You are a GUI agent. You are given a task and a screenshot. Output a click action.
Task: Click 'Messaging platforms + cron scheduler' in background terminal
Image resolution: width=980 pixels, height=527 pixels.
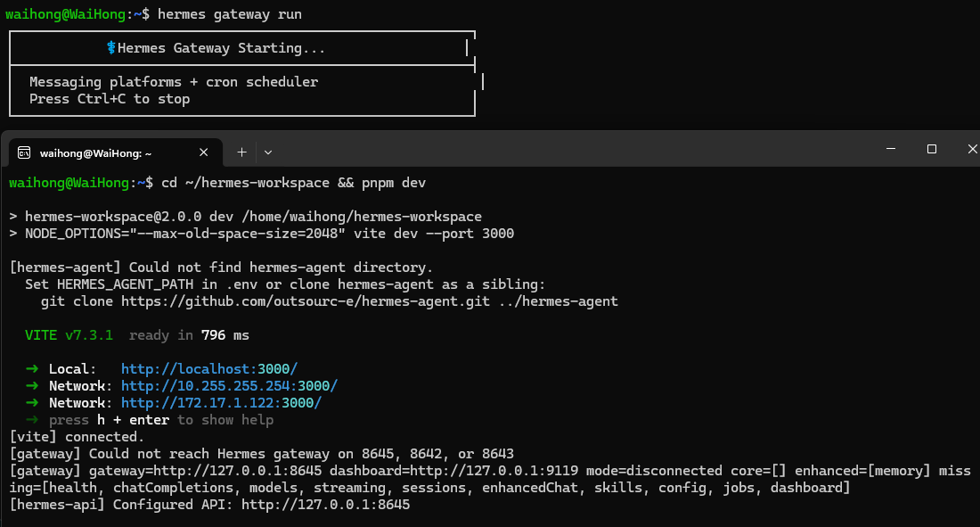pos(174,81)
